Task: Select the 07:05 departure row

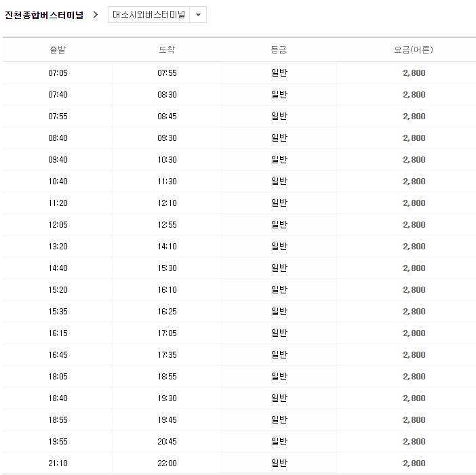Action: point(58,73)
